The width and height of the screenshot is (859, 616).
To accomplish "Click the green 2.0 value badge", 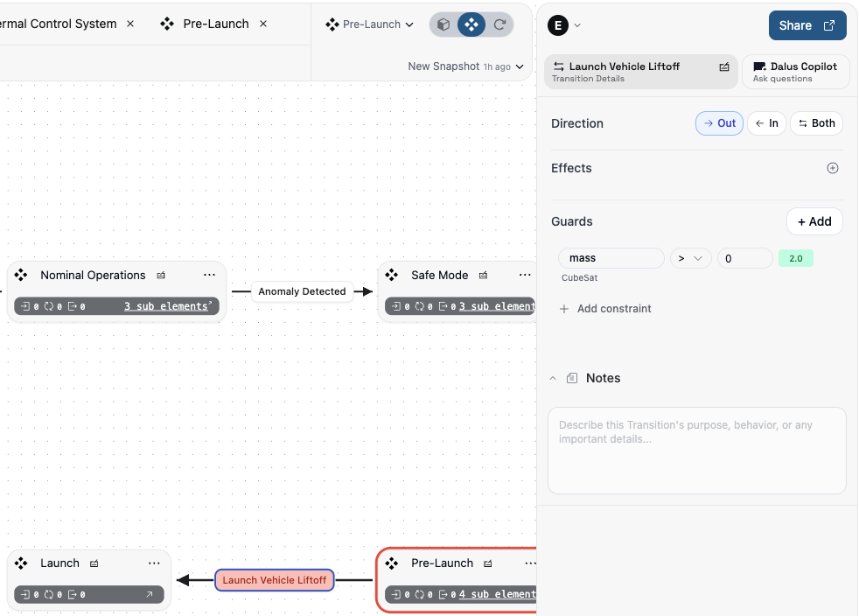I will [795, 258].
